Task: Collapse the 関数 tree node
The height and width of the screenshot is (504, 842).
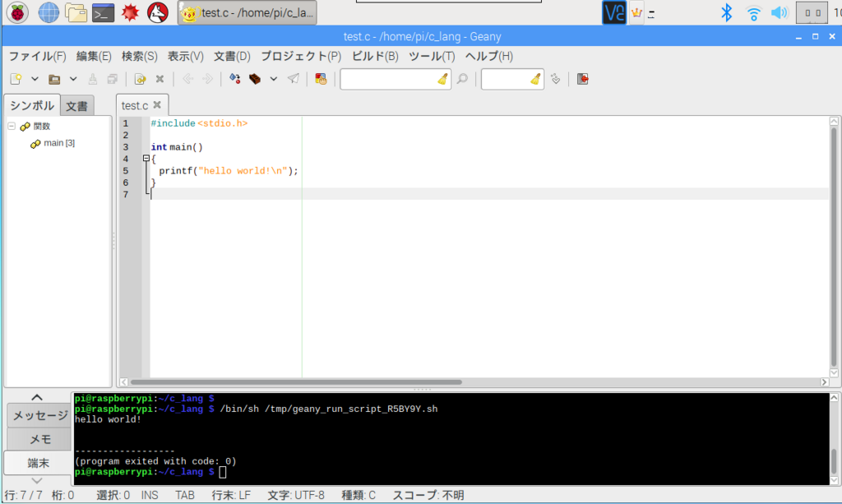Action: point(12,126)
